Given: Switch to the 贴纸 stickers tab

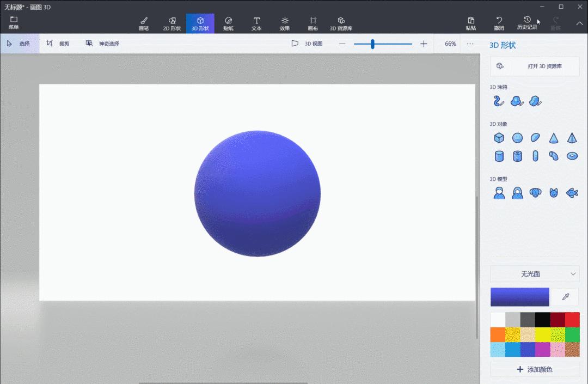Looking at the screenshot, I should tap(228, 23).
